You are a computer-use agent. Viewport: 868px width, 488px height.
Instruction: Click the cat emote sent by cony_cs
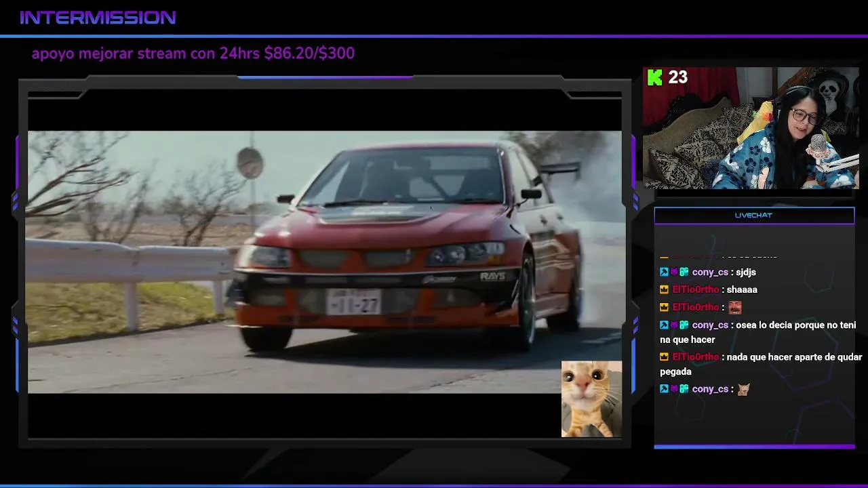[743, 389]
